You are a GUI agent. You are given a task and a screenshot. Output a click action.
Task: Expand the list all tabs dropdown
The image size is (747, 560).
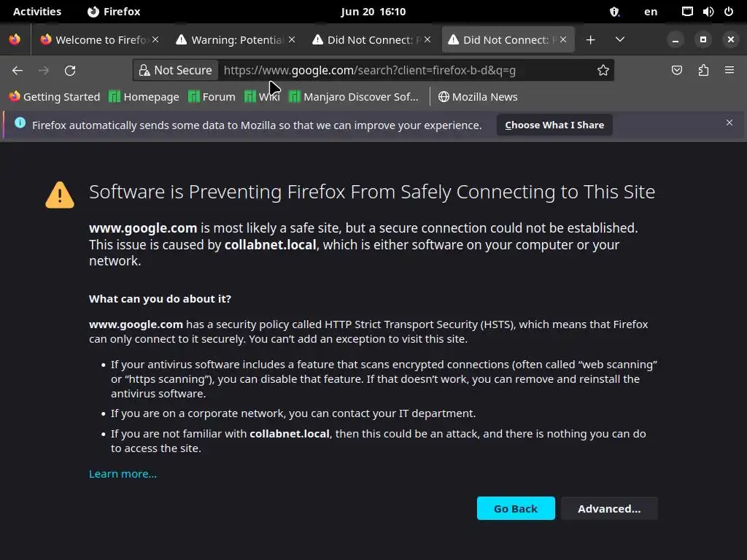tap(620, 39)
